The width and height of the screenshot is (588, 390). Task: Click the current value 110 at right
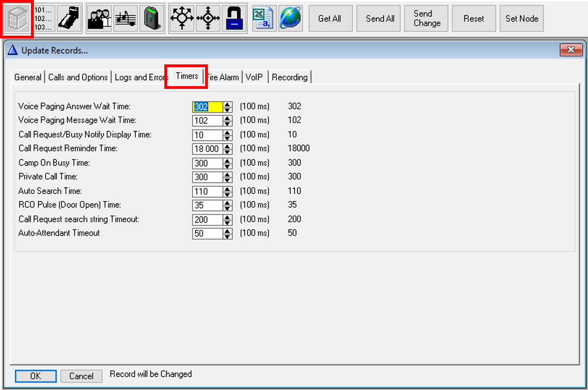click(x=294, y=191)
